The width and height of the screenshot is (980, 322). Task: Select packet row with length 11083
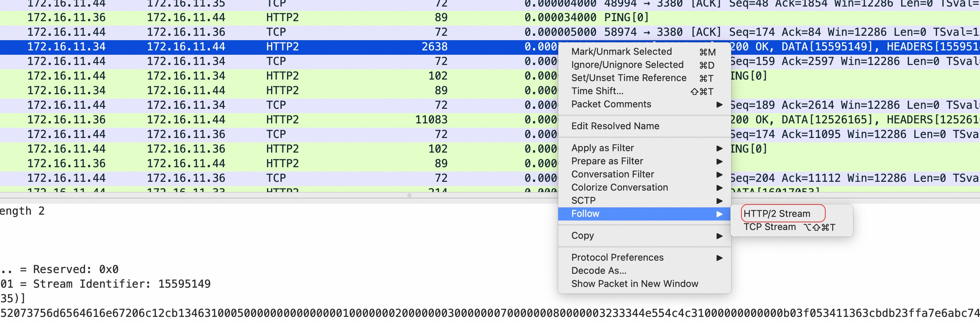pyautogui.click(x=266, y=119)
